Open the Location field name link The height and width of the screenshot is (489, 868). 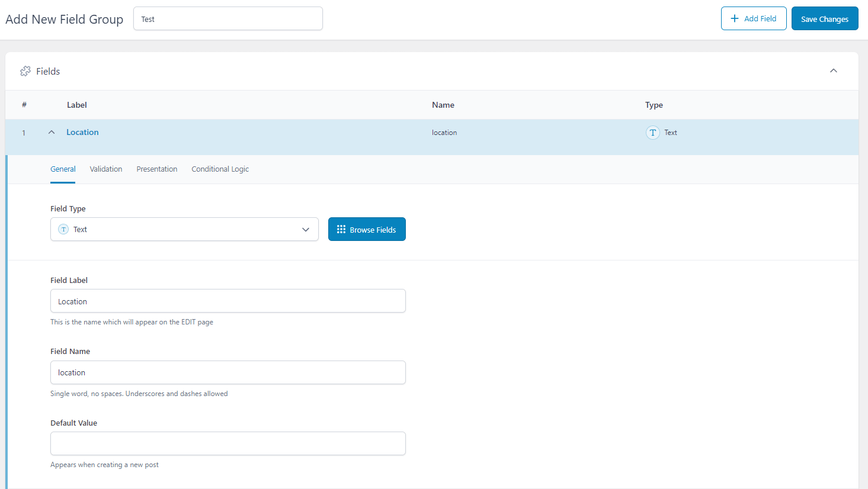coord(82,132)
